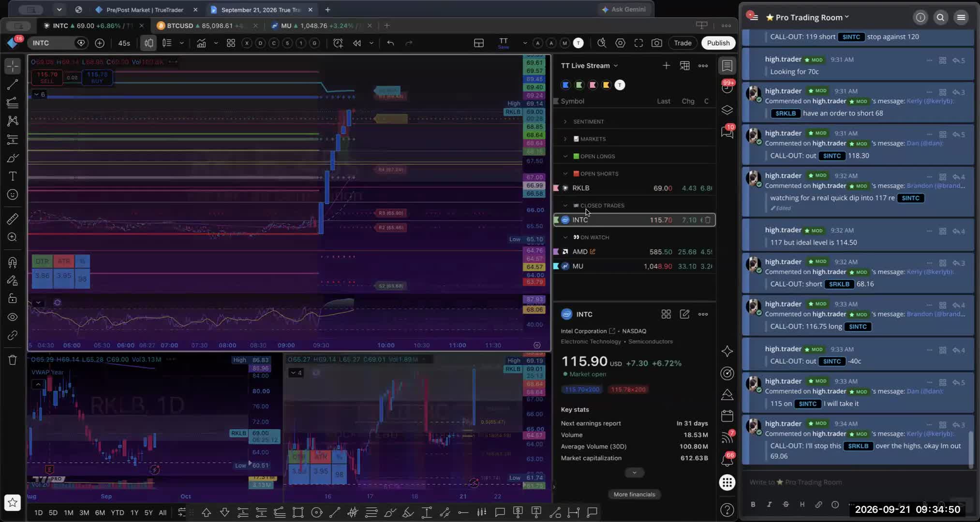Toggle italic formatting in chat box

(769, 504)
